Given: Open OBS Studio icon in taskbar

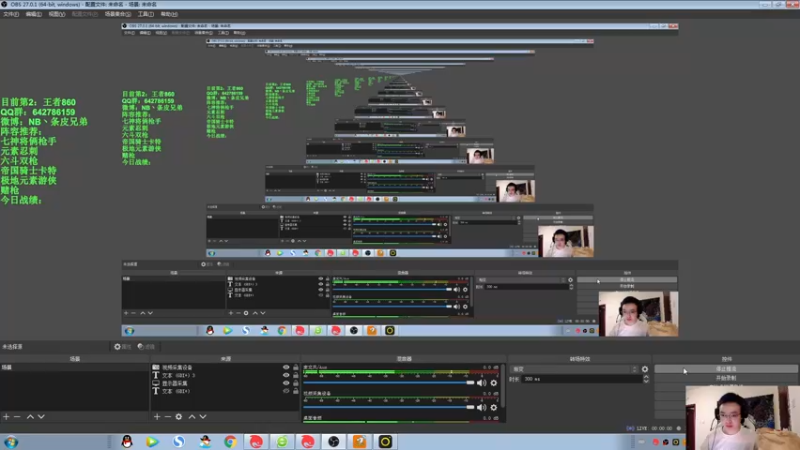Looking at the screenshot, I should 334,442.
